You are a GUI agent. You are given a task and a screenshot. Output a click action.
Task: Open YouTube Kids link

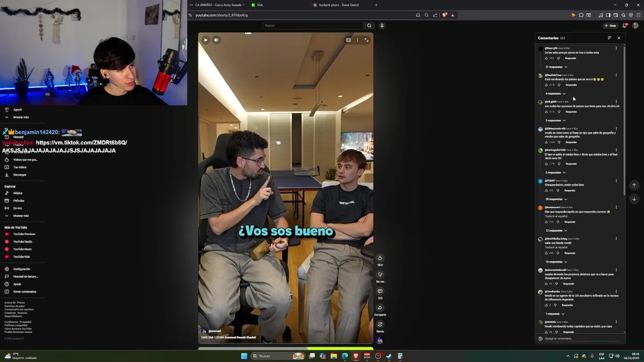point(22,257)
